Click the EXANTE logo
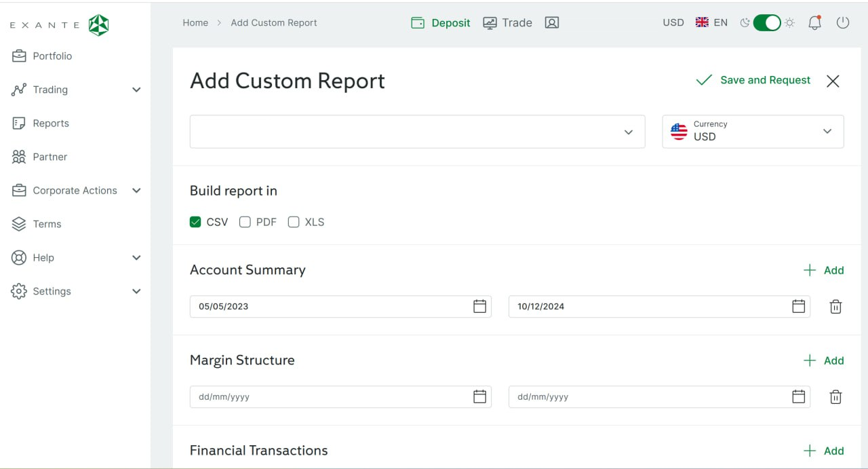The height and width of the screenshot is (469, 868). coord(60,25)
